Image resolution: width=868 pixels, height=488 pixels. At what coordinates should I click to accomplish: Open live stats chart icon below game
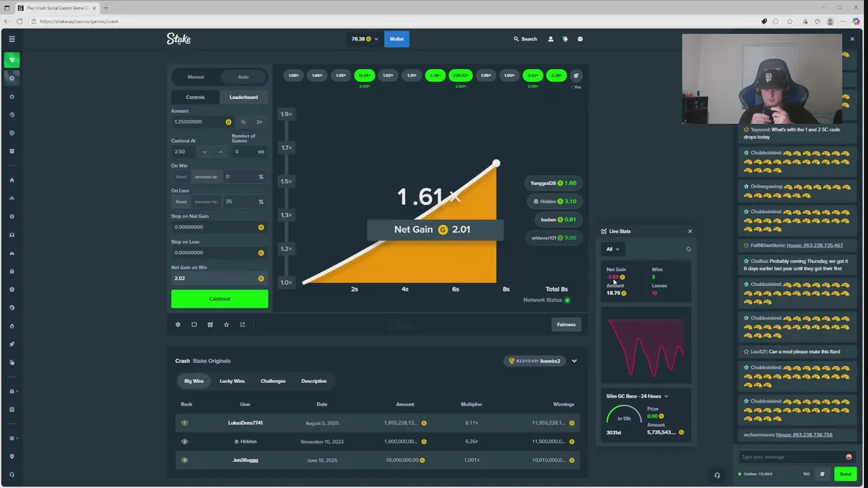point(210,325)
